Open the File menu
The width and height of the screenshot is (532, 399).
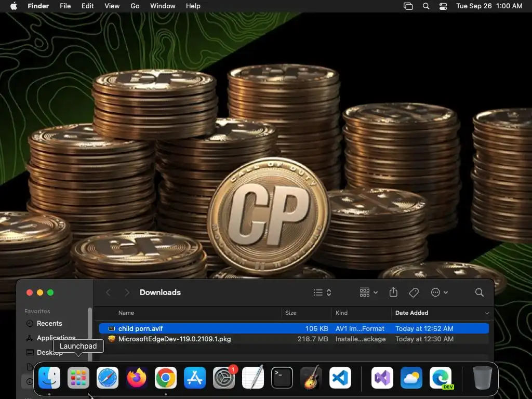point(65,6)
